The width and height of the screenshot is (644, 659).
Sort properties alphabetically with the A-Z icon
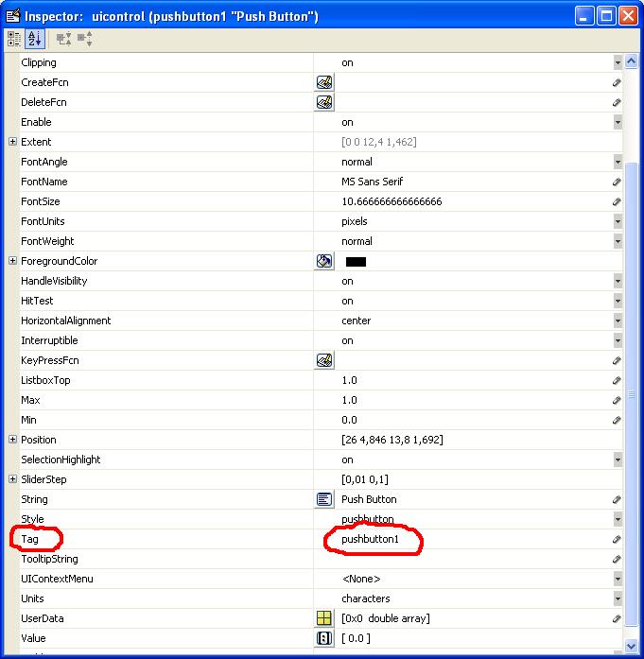click(35, 39)
